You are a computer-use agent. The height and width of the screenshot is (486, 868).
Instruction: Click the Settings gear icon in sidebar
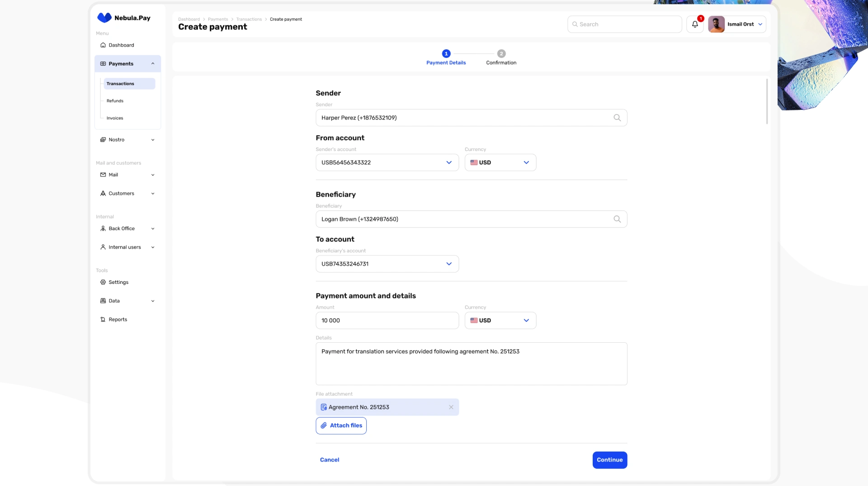coord(103,282)
